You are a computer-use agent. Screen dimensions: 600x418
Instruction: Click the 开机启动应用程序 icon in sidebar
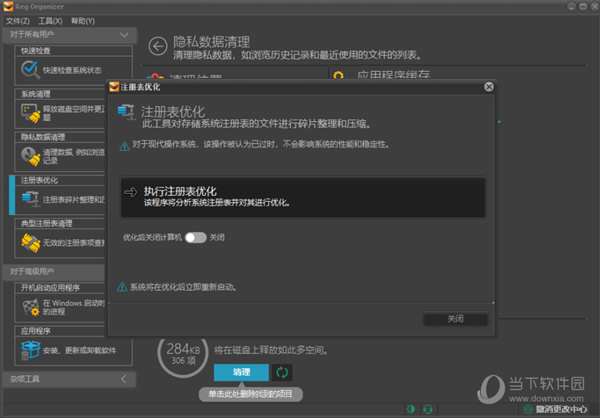point(27,304)
